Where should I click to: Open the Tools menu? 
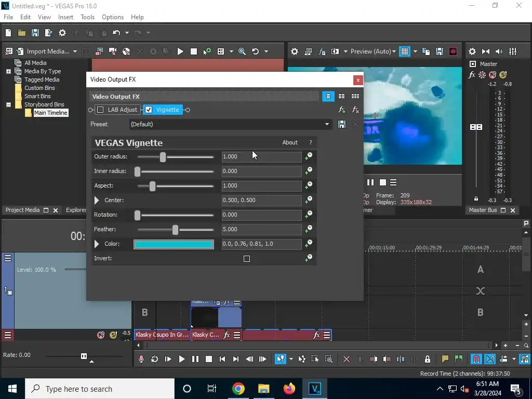[87, 17]
